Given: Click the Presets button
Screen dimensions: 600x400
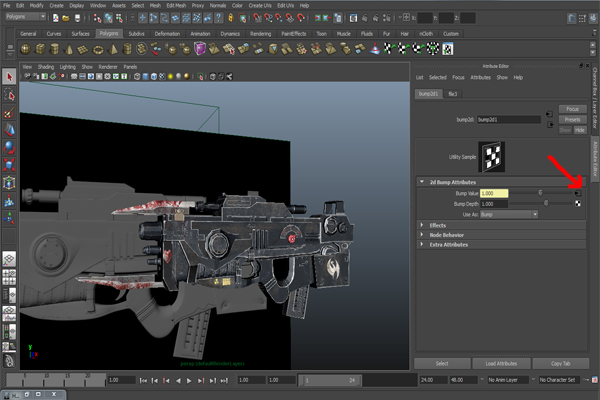Looking at the screenshot, I should tap(572, 119).
